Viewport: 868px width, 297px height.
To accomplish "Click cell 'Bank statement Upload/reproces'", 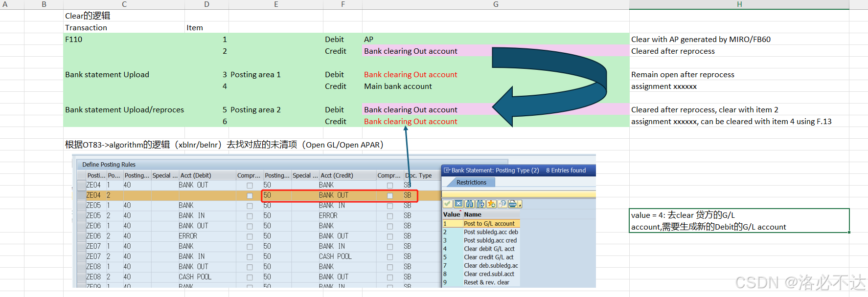I will click(124, 109).
